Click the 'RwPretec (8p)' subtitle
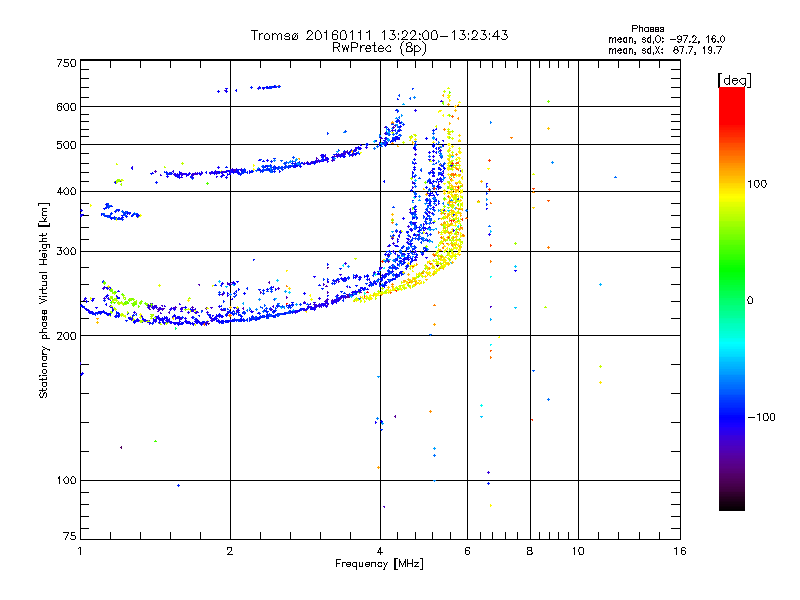The image size is (800, 600). click(x=379, y=48)
